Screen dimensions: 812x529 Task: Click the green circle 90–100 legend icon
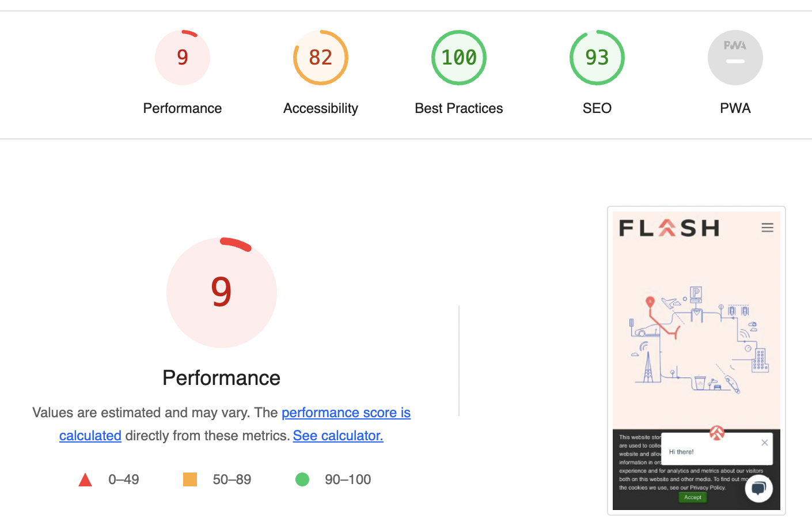pyautogui.click(x=302, y=479)
